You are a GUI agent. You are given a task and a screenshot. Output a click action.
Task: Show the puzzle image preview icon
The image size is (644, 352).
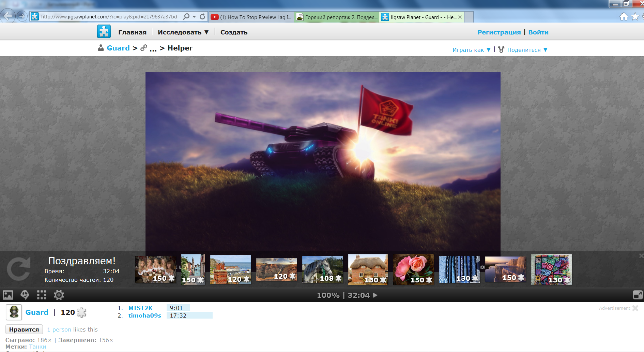8,295
